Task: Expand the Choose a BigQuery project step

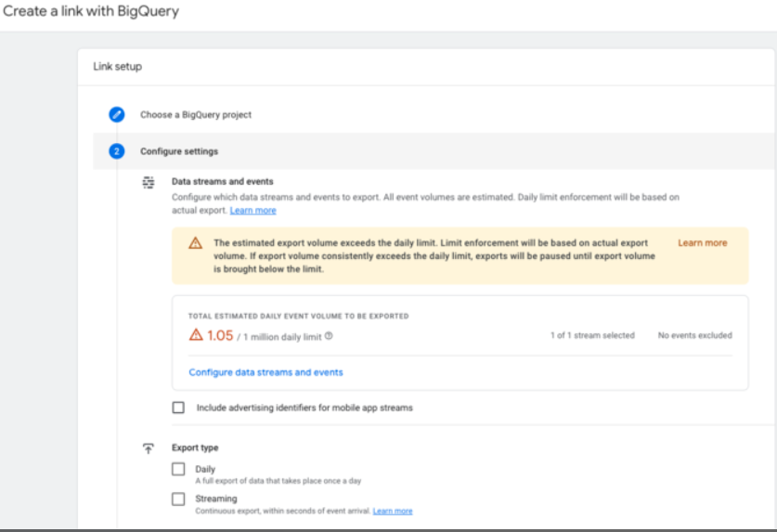Action: [x=196, y=114]
